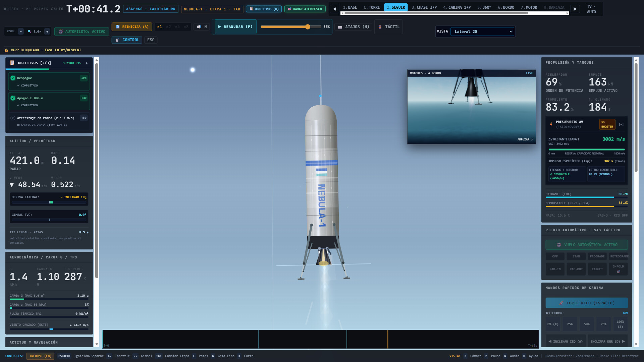Viewport: 644px width, 362px height.
Task: Click the zoom out minus button
Action: point(21,32)
